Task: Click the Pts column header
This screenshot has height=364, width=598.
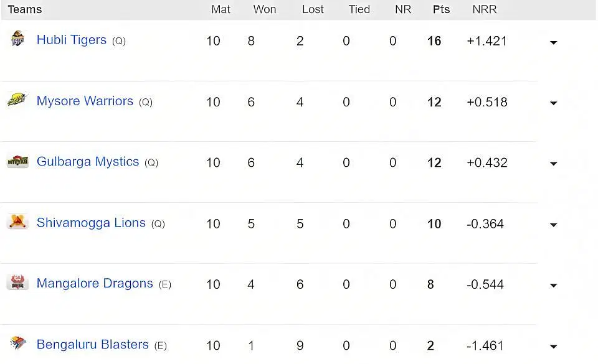Action: point(441,9)
